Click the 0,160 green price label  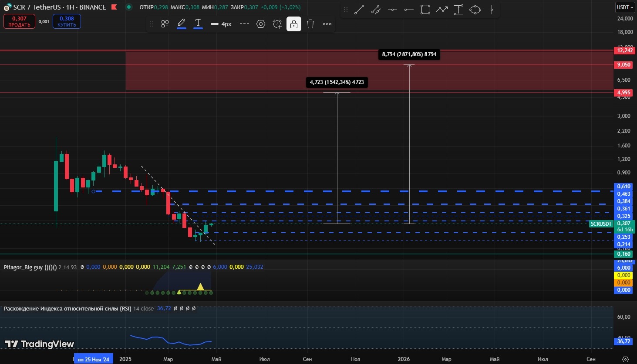pos(624,254)
